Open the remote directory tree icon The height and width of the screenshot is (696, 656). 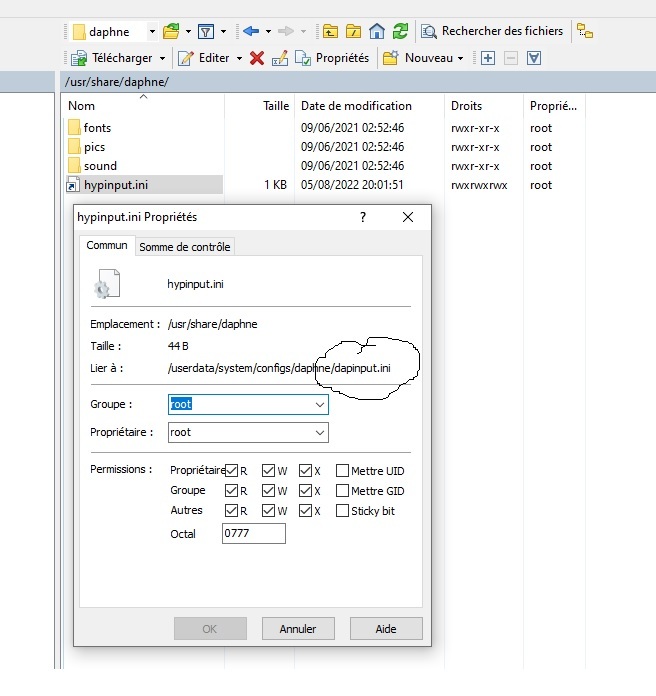click(x=585, y=31)
